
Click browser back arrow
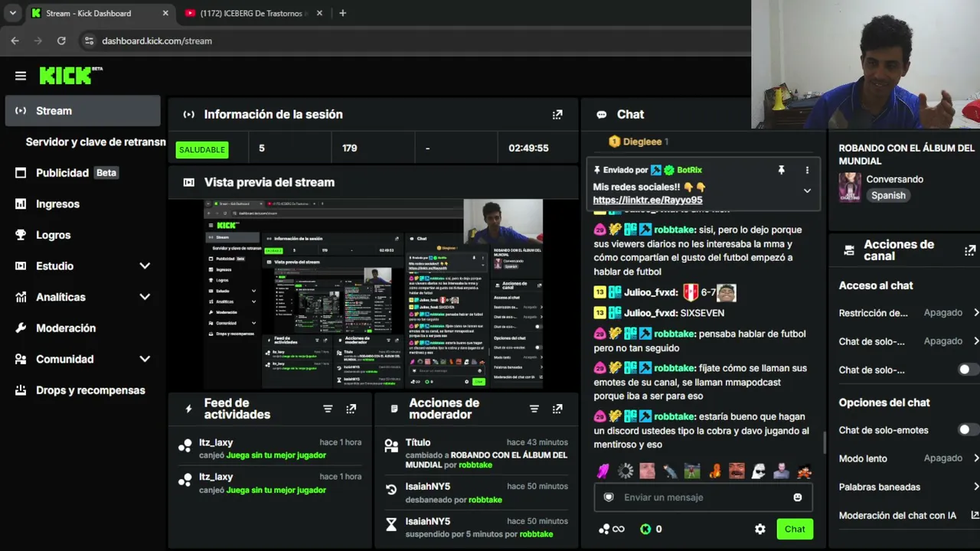pyautogui.click(x=15, y=41)
